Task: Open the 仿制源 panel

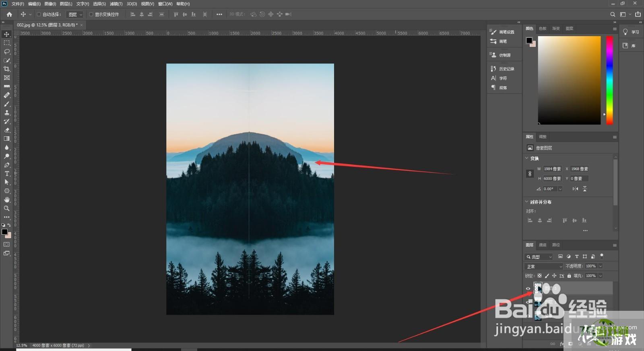Action: point(500,55)
